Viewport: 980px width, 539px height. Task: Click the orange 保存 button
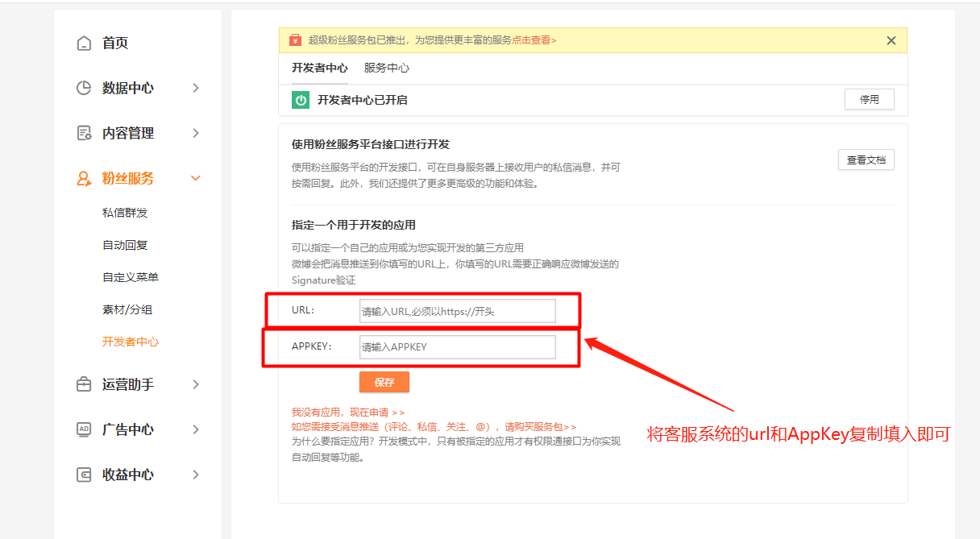point(384,383)
